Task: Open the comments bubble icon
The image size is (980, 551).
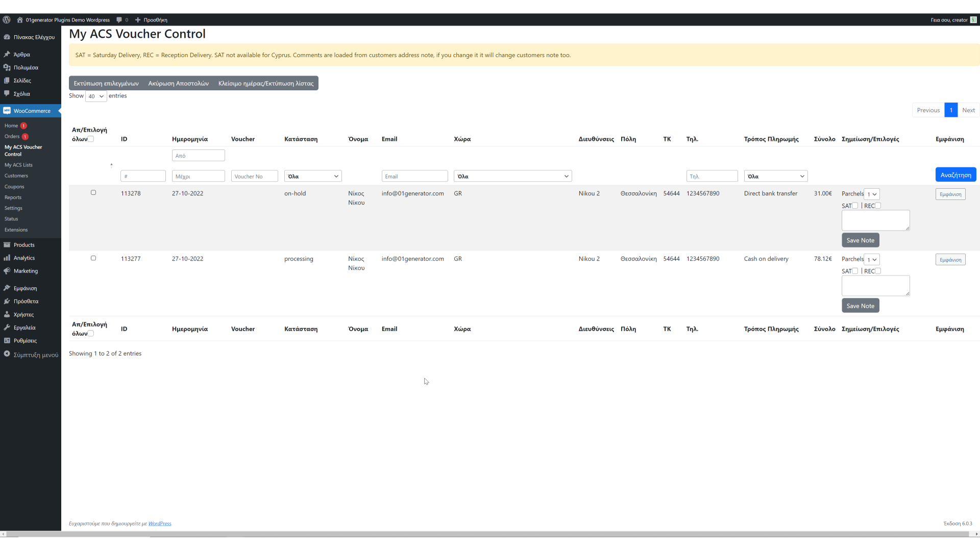Action: pos(119,20)
